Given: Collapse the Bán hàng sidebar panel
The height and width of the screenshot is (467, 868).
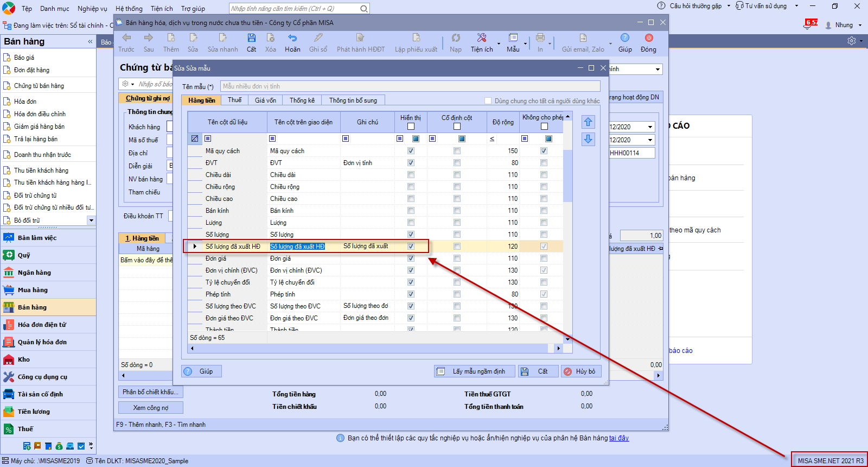Looking at the screenshot, I should coord(90,42).
